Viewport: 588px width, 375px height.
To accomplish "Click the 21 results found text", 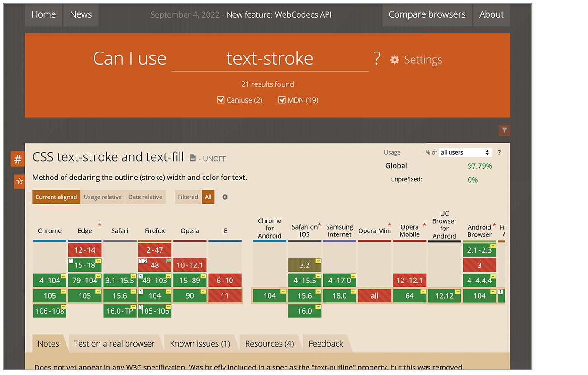I will (267, 84).
